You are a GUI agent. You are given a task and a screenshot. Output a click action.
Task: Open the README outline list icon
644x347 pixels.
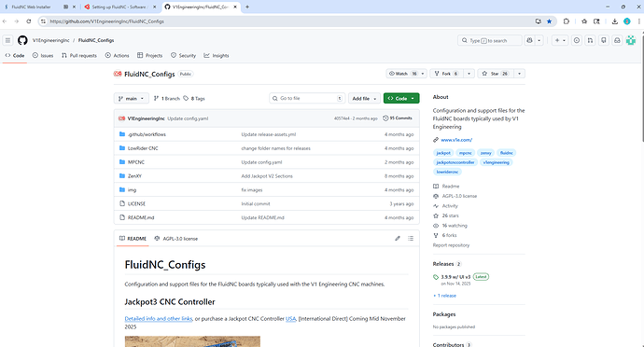click(x=411, y=238)
